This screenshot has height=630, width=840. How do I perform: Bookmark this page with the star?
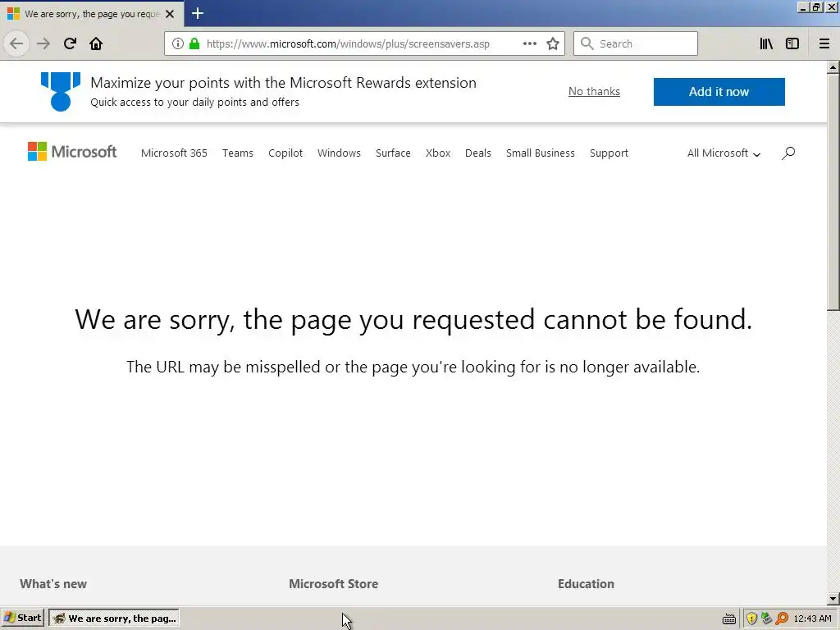point(553,43)
